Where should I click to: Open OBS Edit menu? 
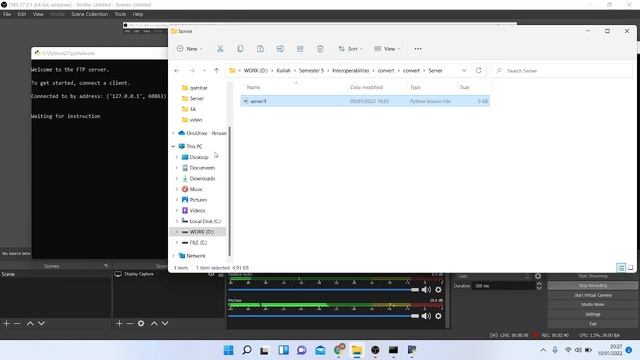point(22,14)
